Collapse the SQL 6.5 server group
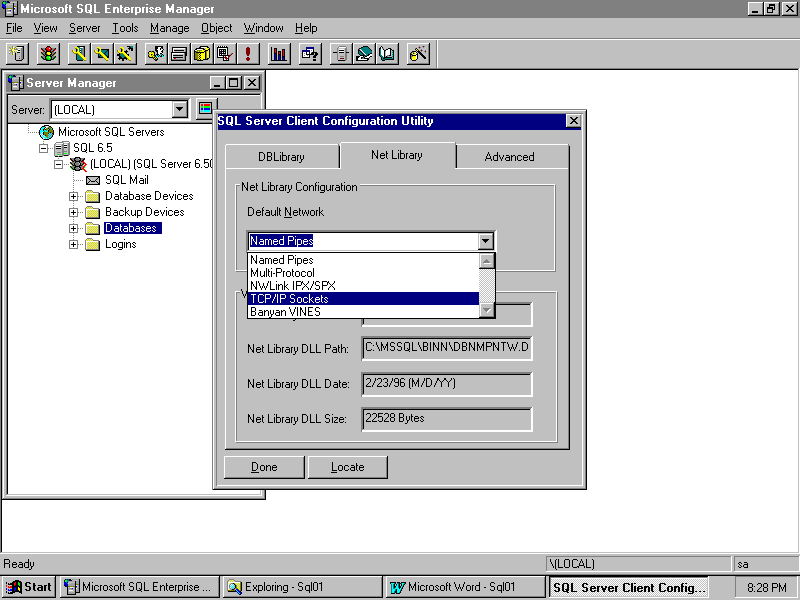The width and height of the screenshot is (800, 600). [43, 148]
